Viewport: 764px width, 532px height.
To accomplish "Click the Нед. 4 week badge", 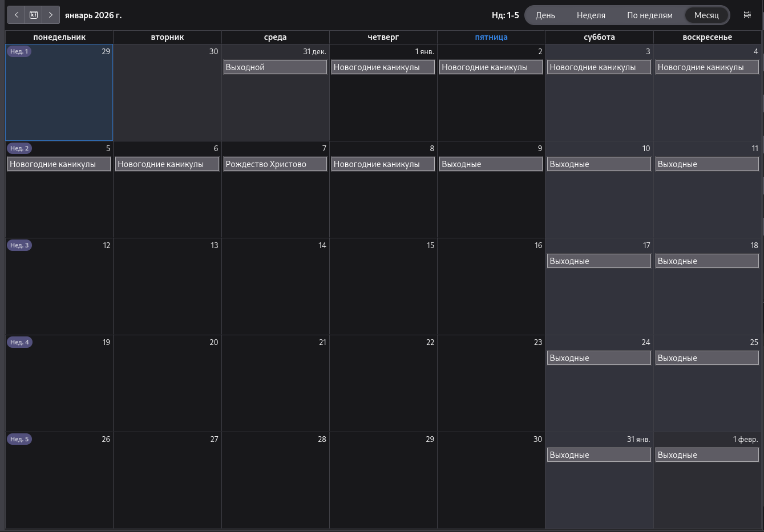I will pyautogui.click(x=19, y=342).
